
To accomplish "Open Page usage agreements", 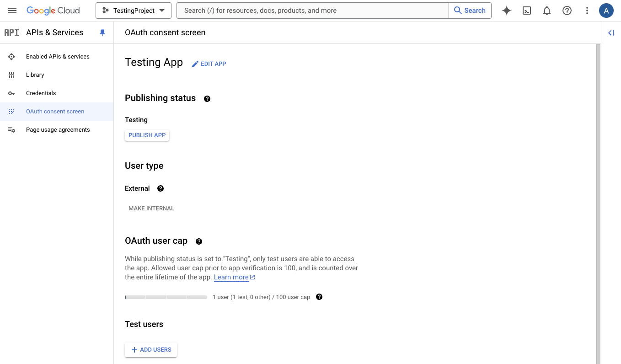I will pos(57,130).
